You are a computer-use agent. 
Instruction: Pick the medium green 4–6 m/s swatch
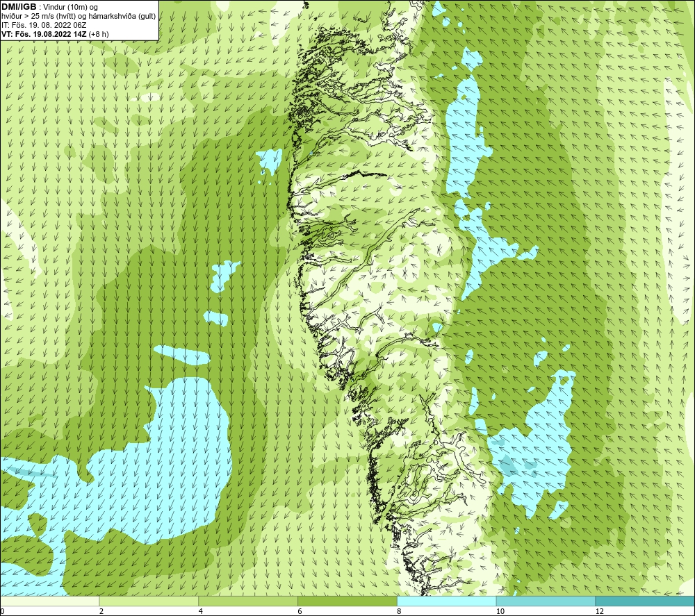[x=248, y=601]
